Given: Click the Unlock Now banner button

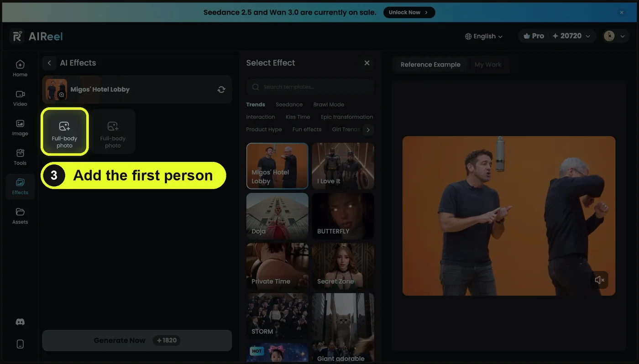Looking at the screenshot, I should pyautogui.click(x=409, y=12).
